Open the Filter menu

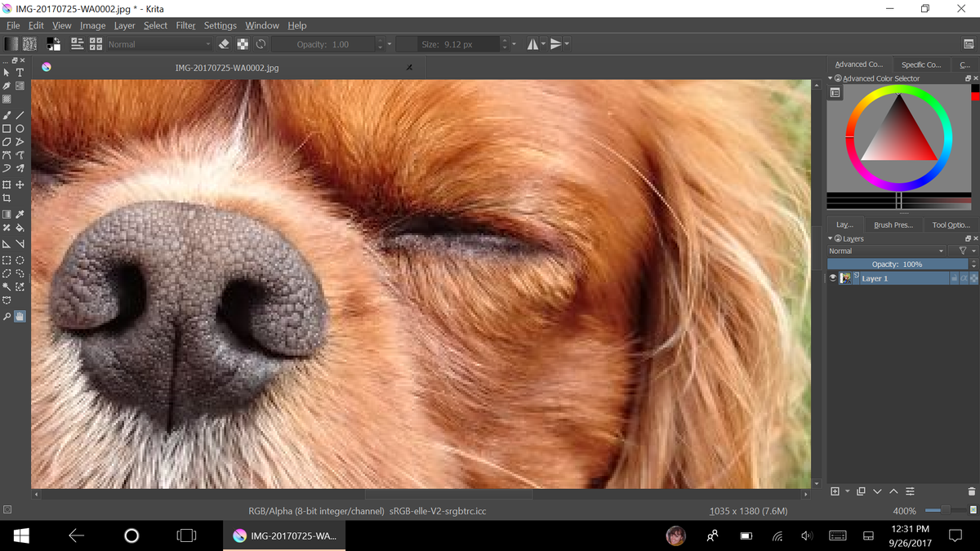[185, 25]
